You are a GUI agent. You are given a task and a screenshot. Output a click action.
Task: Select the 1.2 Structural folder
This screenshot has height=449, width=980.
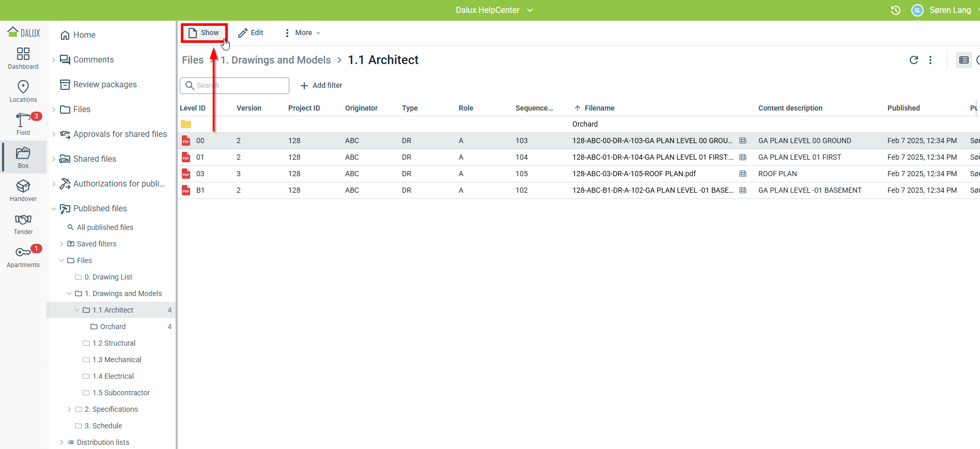click(114, 343)
